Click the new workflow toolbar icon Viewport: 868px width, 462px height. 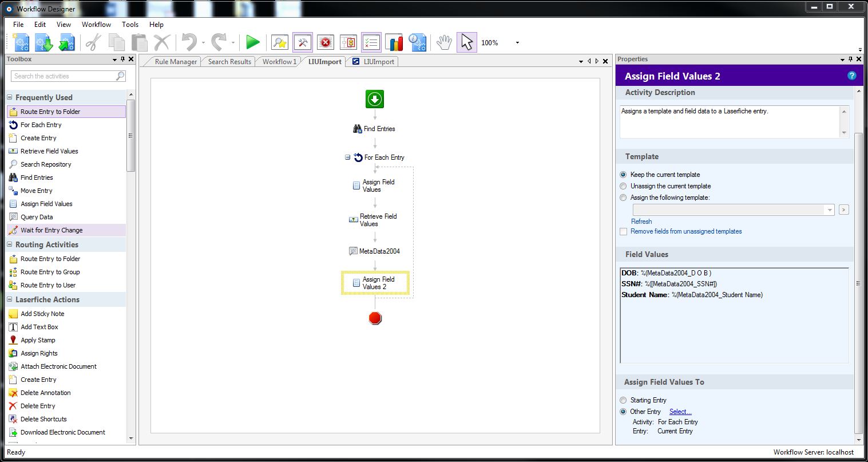click(x=21, y=42)
